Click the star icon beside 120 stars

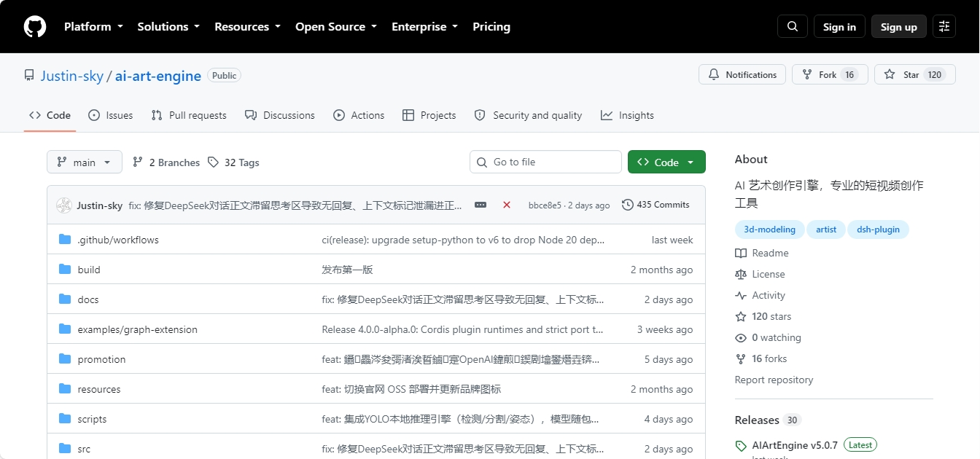741,316
